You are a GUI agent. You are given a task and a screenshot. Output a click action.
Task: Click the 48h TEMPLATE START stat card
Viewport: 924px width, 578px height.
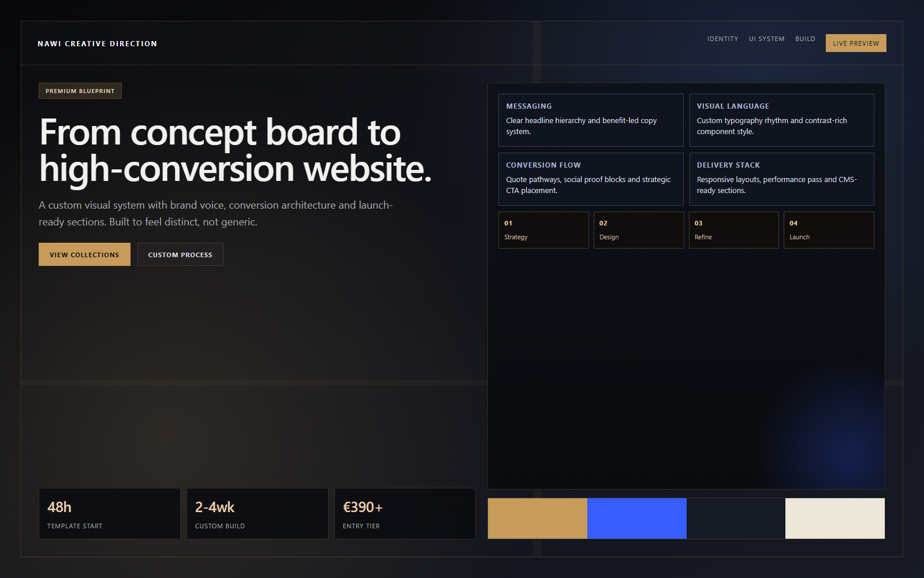point(109,513)
